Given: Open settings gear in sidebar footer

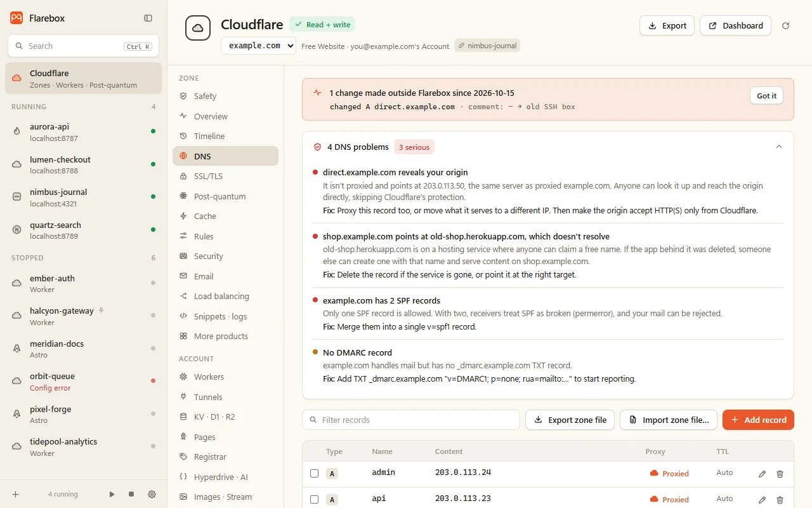Looking at the screenshot, I should click(152, 494).
